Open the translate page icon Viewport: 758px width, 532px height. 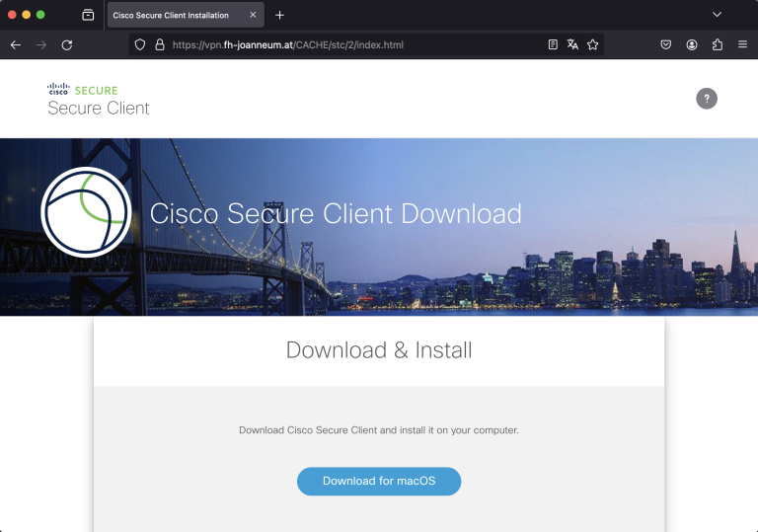tap(572, 44)
